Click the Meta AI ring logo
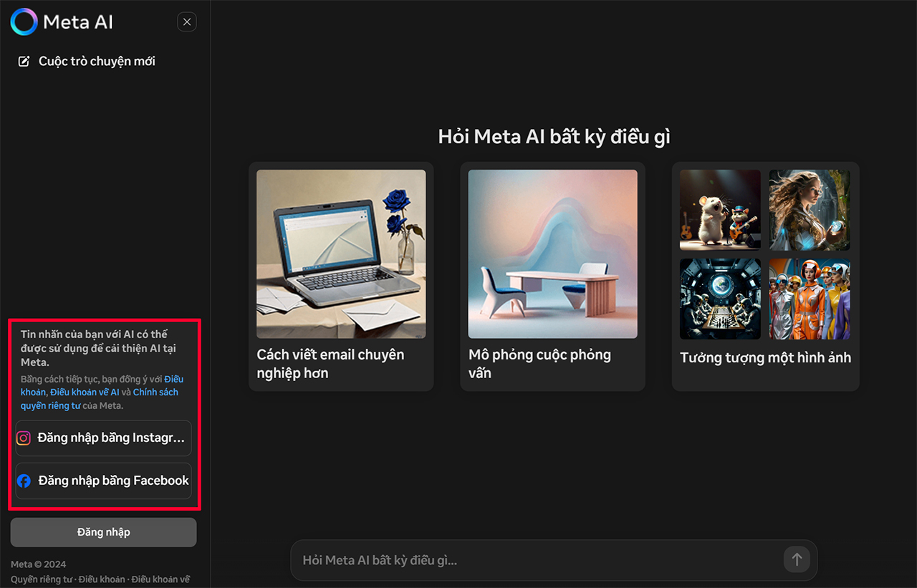 tap(24, 21)
